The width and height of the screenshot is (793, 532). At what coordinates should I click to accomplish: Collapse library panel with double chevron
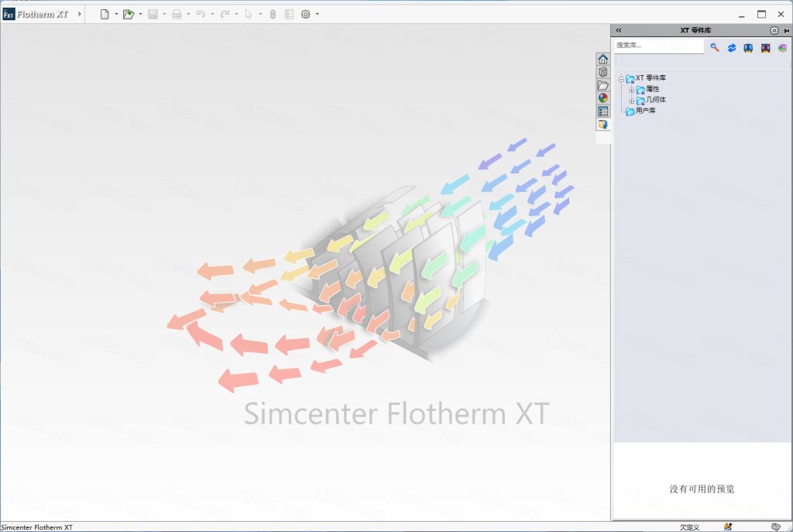pos(619,30)
